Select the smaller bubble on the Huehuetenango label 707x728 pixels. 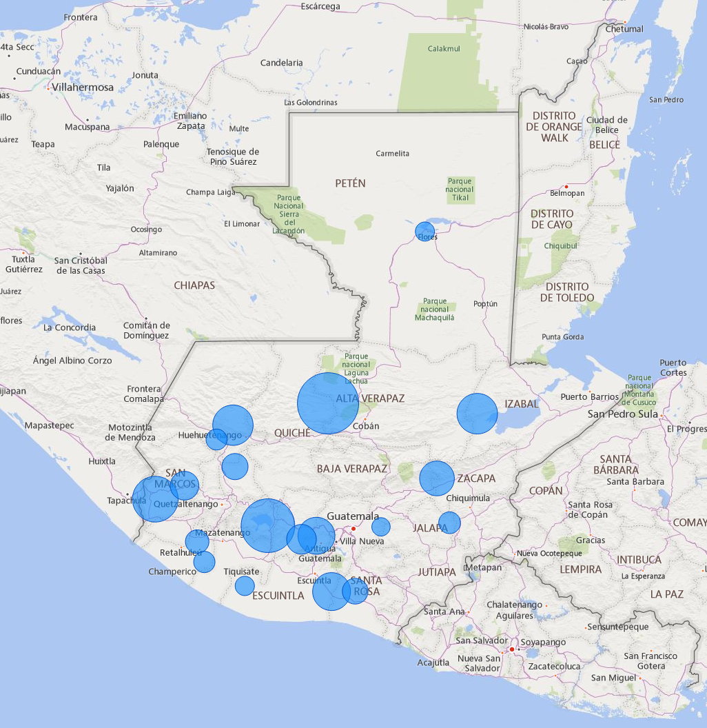point(216,439)
